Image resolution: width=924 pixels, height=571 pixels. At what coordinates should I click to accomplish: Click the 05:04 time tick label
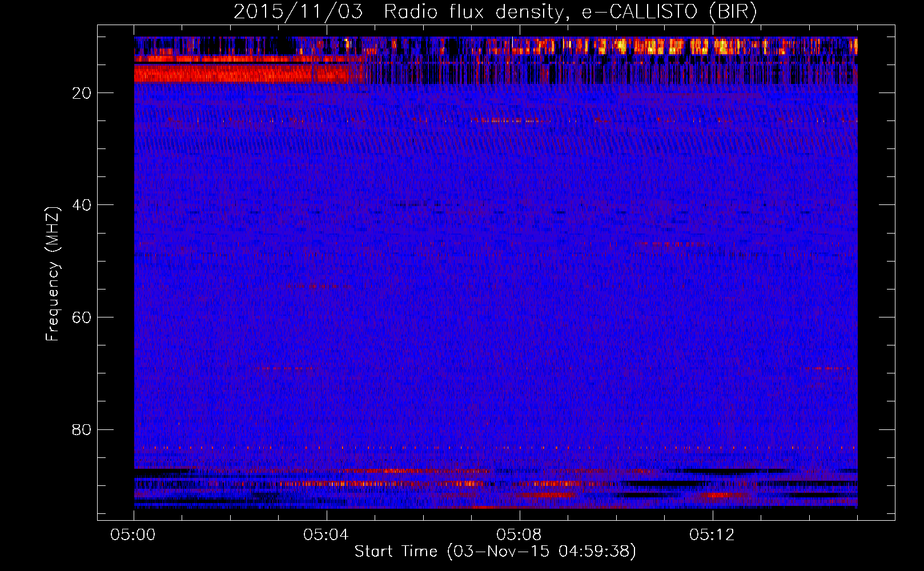(x=327, y=535)
